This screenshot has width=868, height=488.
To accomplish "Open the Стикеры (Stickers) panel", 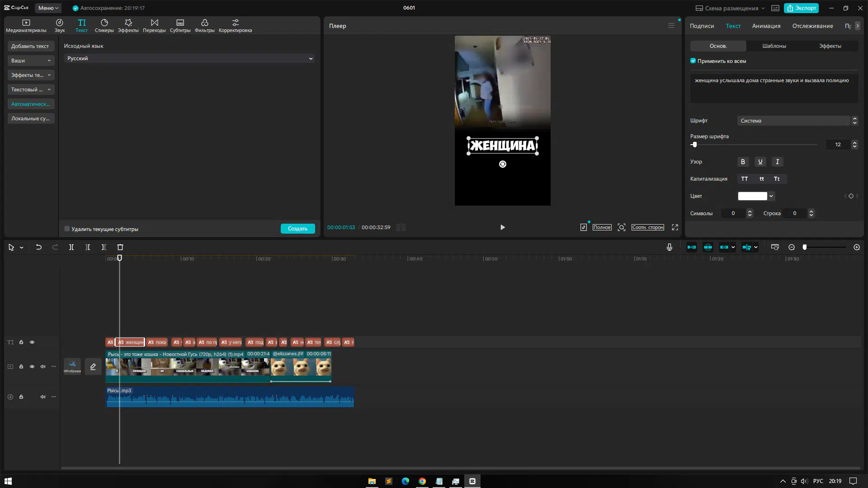I will (104, 25).
